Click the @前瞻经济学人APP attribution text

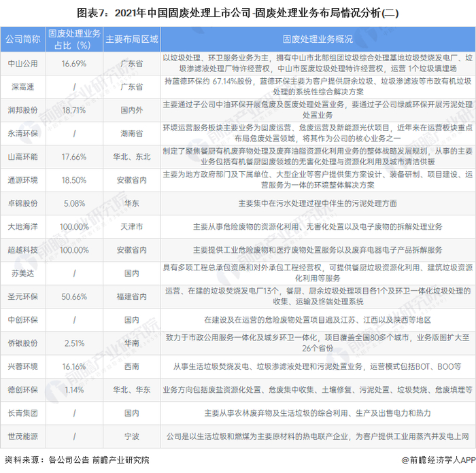(x=439, y=460)
